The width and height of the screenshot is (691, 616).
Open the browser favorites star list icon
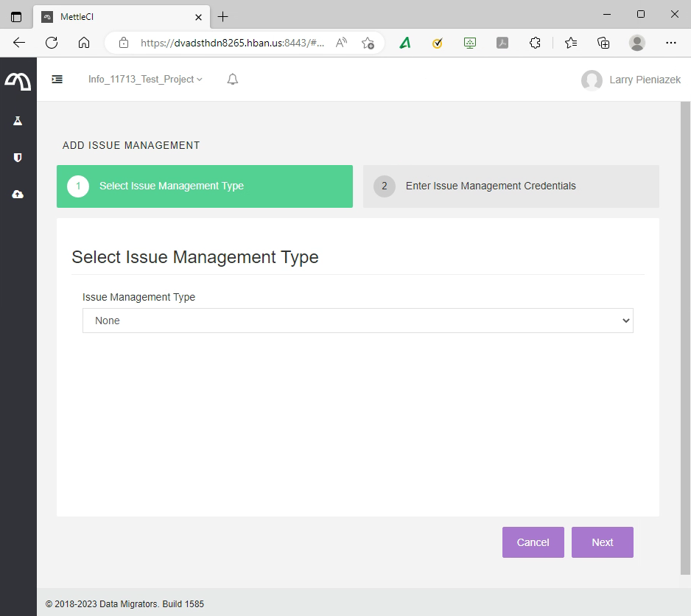571,43
